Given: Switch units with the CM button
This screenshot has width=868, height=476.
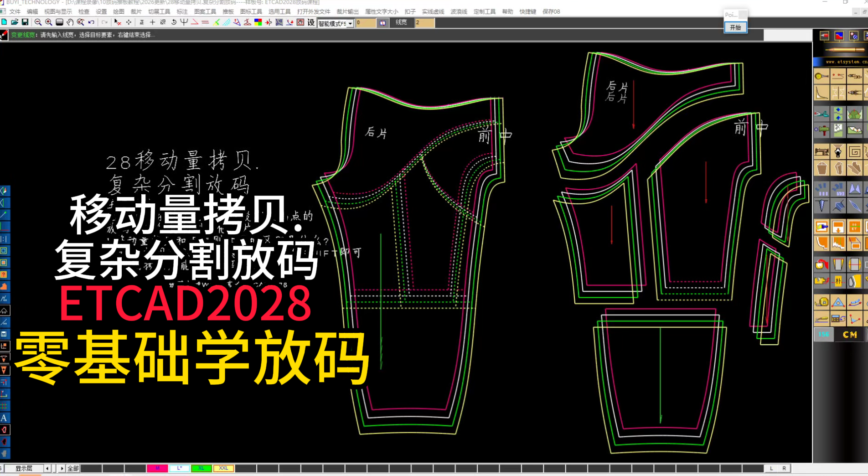Looking at the screenshot, I should (849, 334).
